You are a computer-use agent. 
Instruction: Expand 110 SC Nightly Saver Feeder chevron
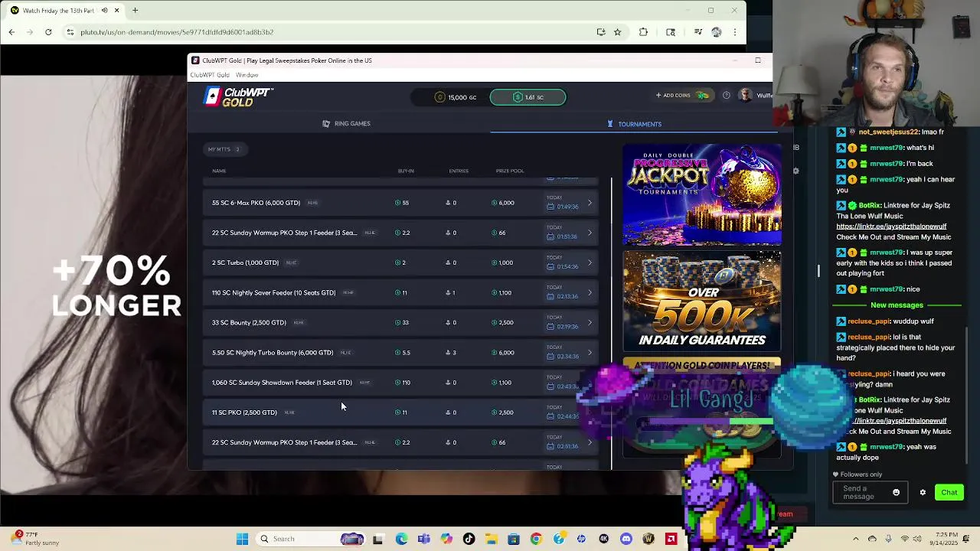590,292
